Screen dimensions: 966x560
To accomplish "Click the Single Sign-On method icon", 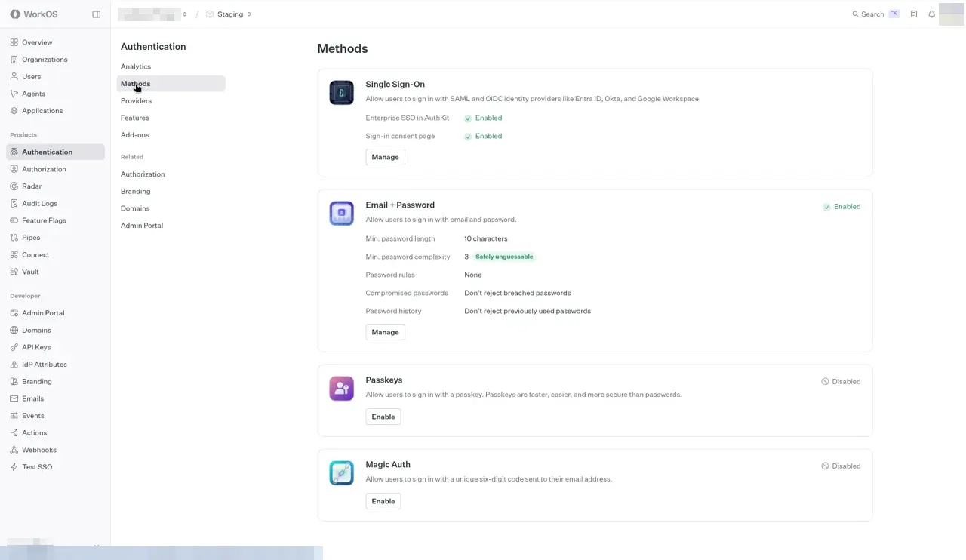I will (341, 92).
